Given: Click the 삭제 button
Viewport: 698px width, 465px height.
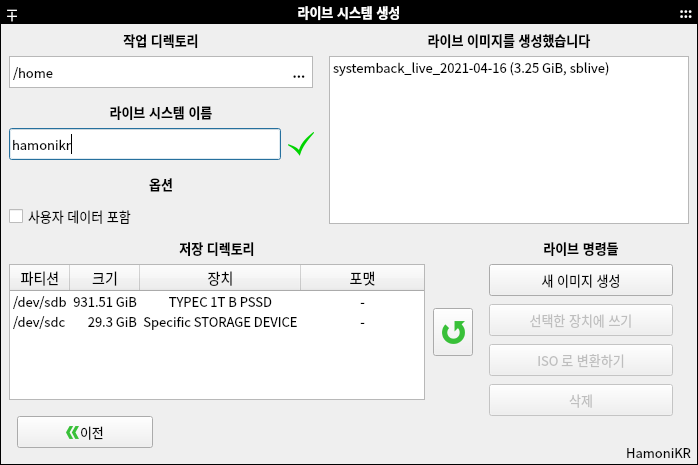Looking at the screenshot, I should tap(580, 400).
